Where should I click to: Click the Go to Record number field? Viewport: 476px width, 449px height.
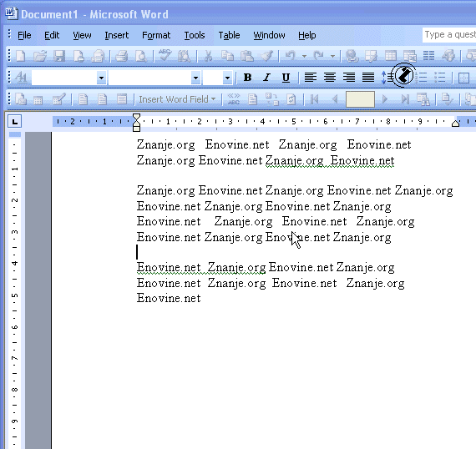click(x=360, y=99)
